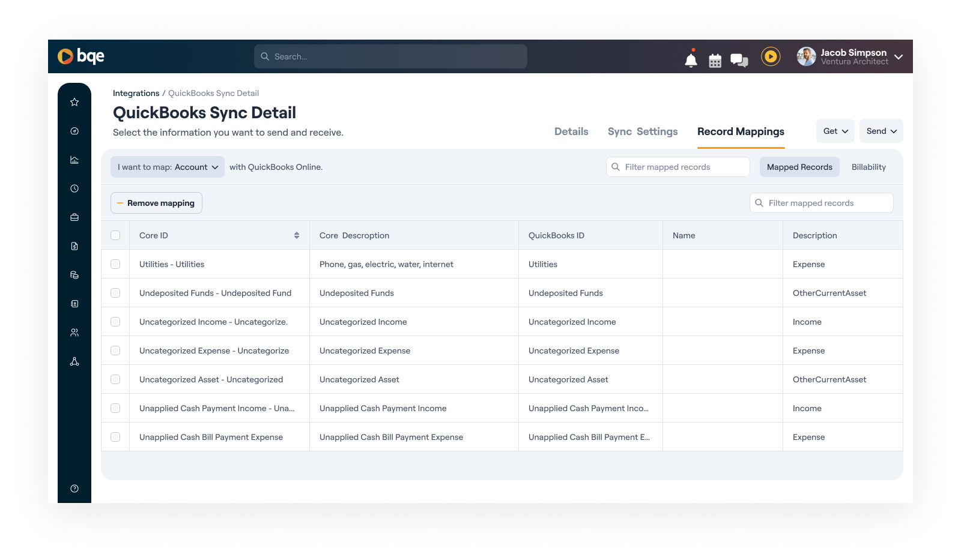This screenshot has height=560, width=961.
Task: Open messages via the chat bubbles icon
Action: [x=739, y=59]
